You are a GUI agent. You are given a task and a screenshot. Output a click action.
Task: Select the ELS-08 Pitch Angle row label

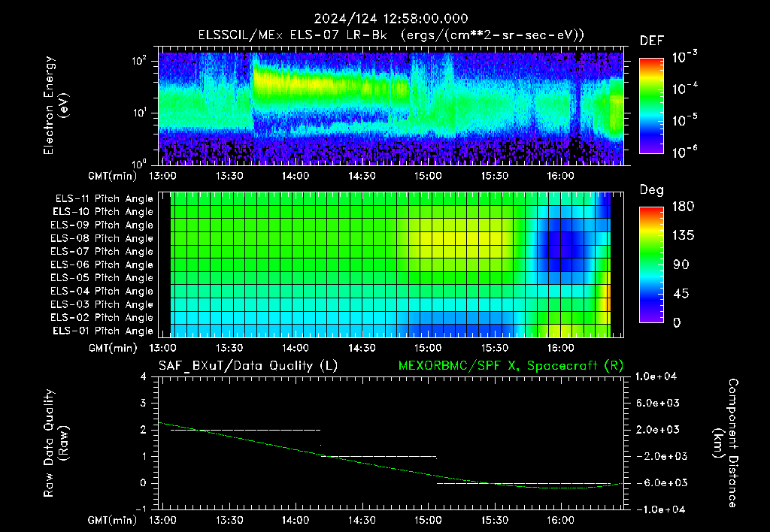(x=102, y=238)
